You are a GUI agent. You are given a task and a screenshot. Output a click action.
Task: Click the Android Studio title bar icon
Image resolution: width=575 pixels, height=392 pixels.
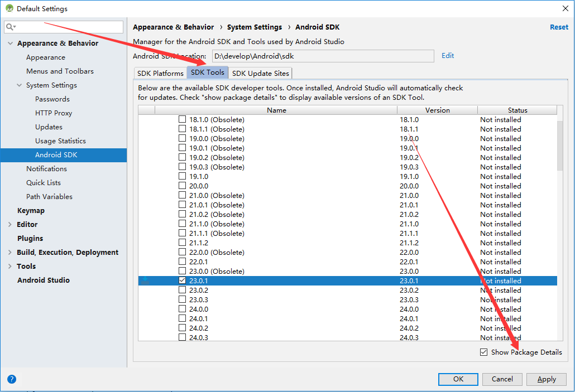(x=9, y=8)
